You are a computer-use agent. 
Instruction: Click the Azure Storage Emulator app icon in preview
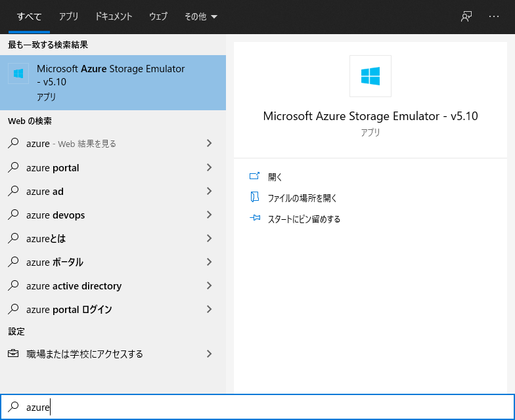coord(370,76)
